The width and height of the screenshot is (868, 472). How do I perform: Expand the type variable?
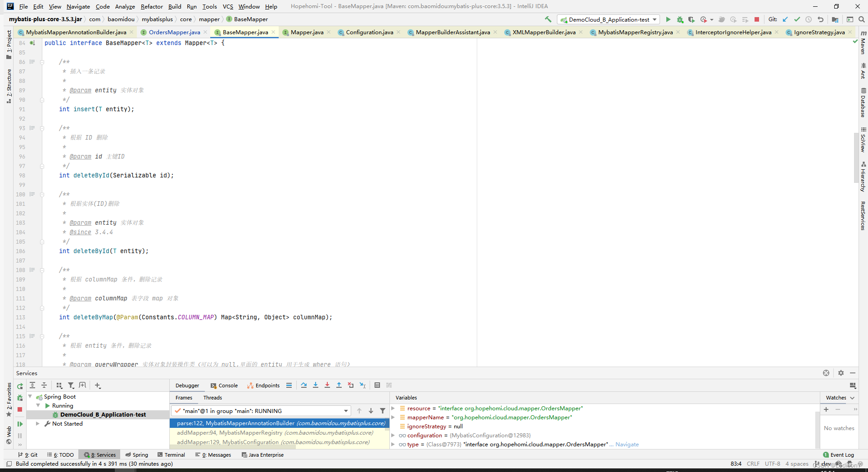point(393,445)
